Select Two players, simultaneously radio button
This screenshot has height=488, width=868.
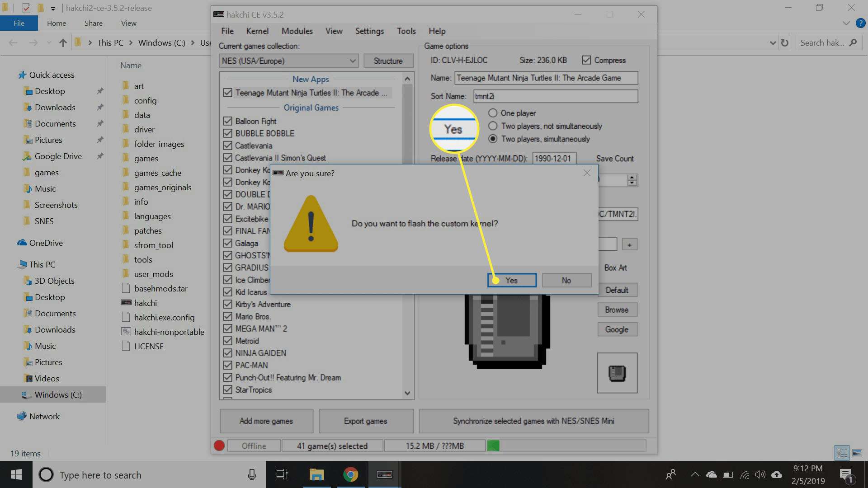tap(492, 138)
